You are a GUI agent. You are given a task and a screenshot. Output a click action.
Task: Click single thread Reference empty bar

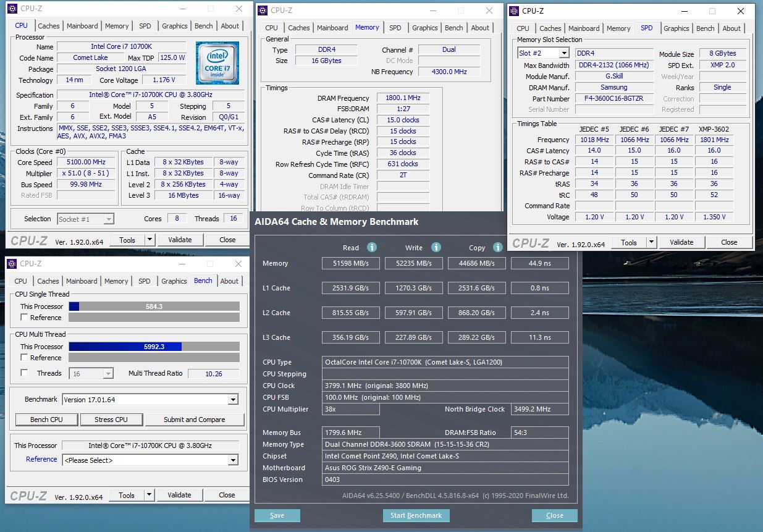(154, 318)
